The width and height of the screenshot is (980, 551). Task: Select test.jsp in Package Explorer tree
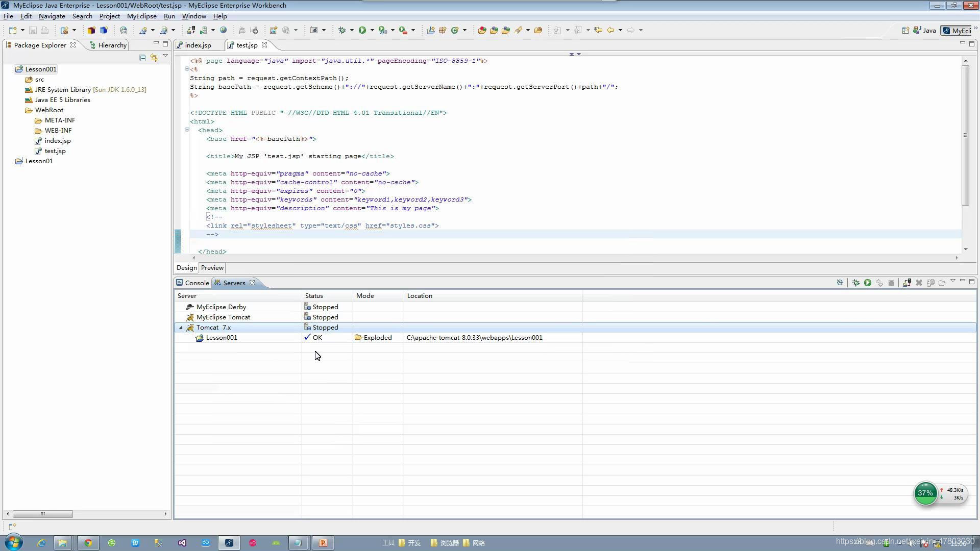[x=55, y=151]
